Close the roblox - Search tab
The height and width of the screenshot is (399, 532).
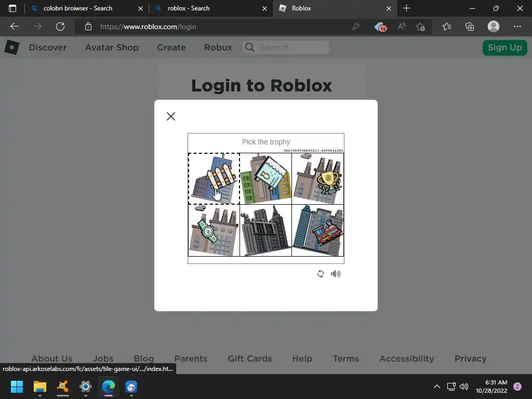pyautogui.click(x=264, y=8)
